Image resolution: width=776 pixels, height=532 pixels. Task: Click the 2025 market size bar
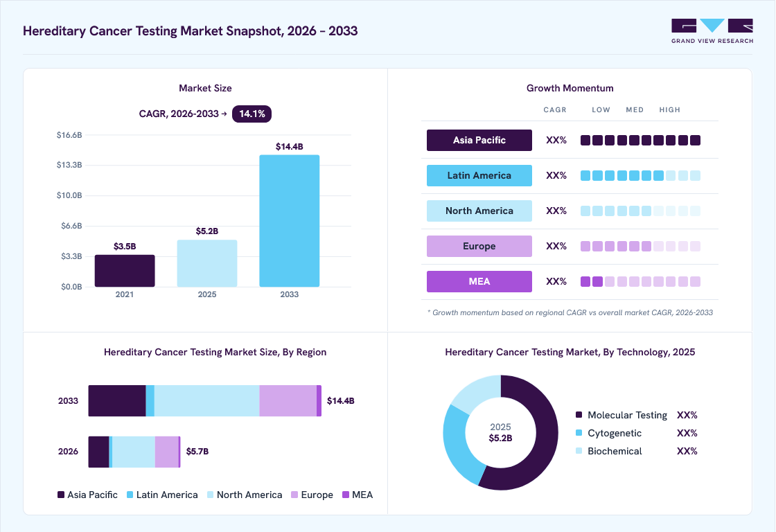tap(207, 263)
